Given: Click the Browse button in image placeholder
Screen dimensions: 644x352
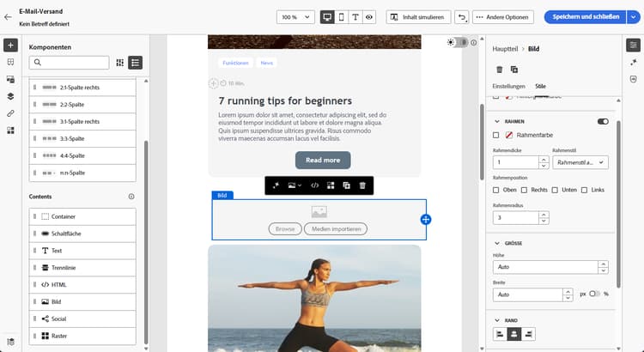Looking at the screenshot, I should (x=285, y=229).
